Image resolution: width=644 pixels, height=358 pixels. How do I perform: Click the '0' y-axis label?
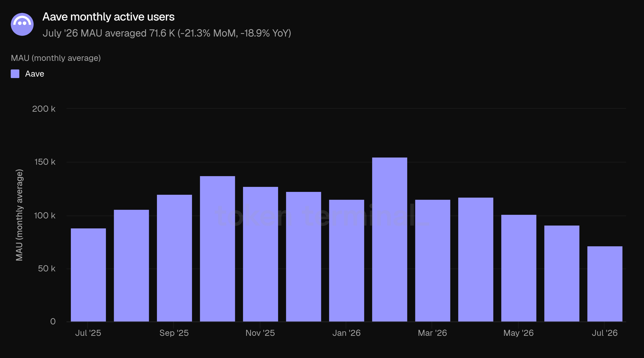click(x=53, y=321)
